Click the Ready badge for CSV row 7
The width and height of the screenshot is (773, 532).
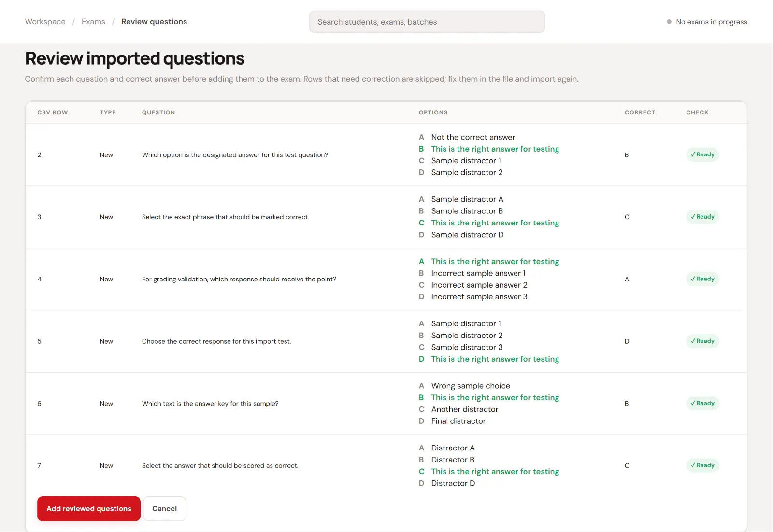click(x=702, y=465)
